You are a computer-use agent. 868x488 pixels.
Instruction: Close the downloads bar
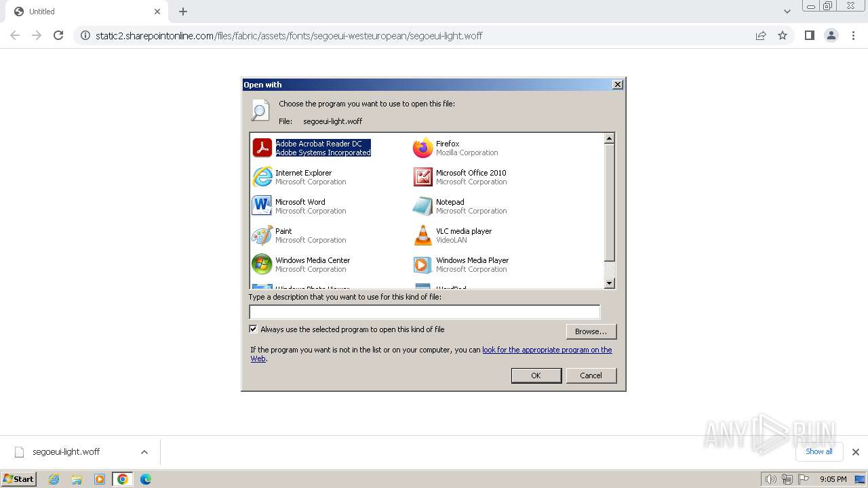pyautogui.click(x=855, y=452)
